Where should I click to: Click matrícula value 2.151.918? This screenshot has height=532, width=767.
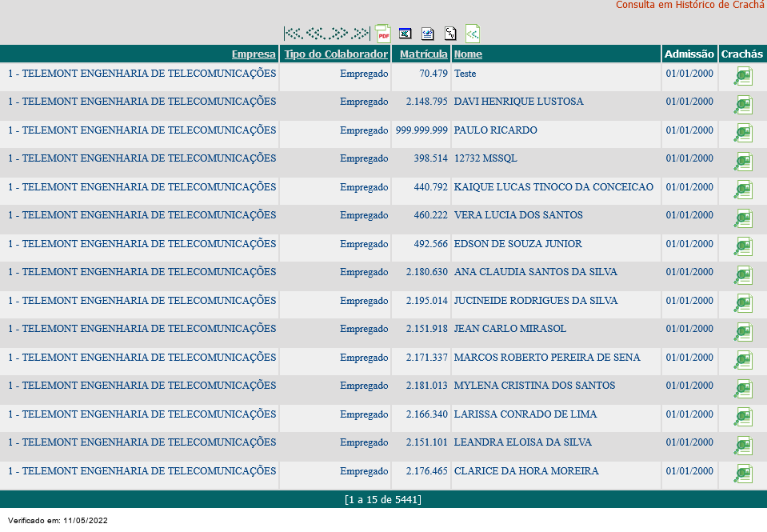pyautogui.click(x=426, y=329)
